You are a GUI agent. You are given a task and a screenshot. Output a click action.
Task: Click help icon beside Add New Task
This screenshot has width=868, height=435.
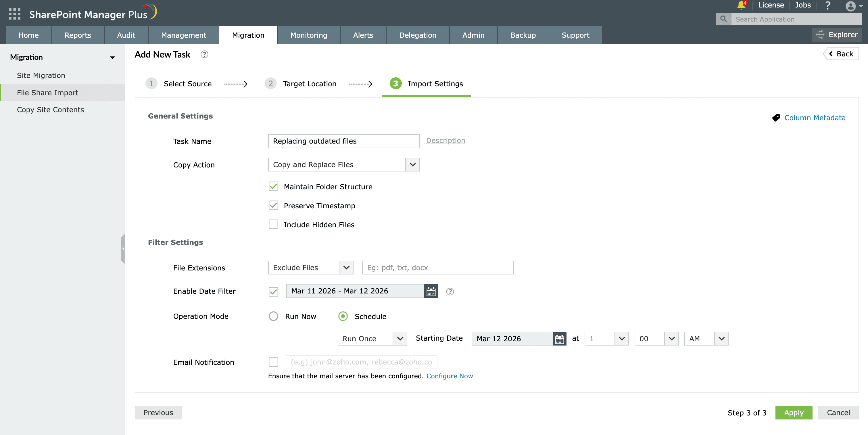pos(204,55)
